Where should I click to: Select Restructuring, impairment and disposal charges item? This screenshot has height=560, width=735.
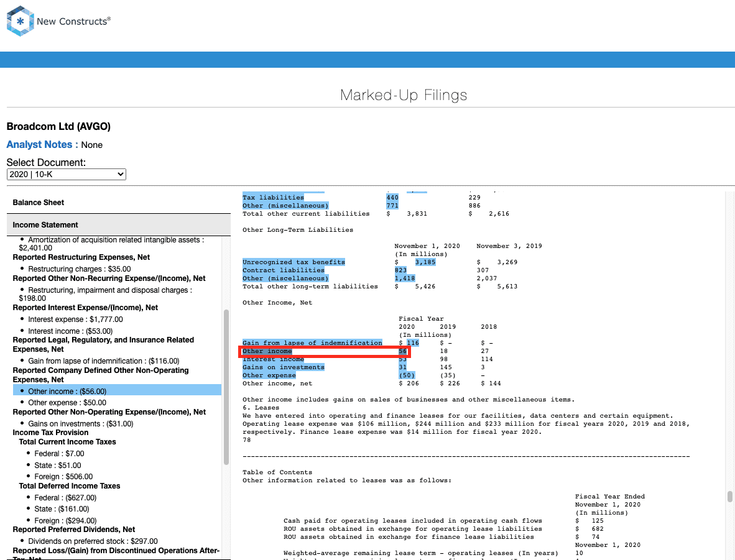106,294
